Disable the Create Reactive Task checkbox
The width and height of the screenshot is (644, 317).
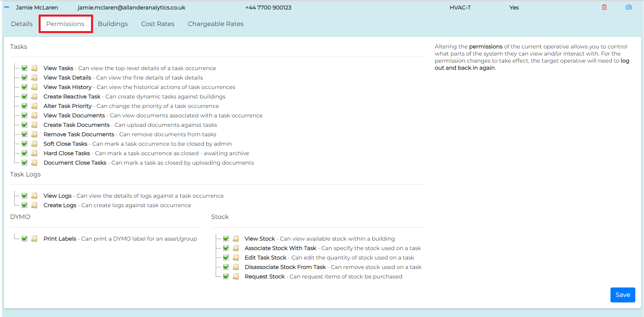(x=24, y=96)
